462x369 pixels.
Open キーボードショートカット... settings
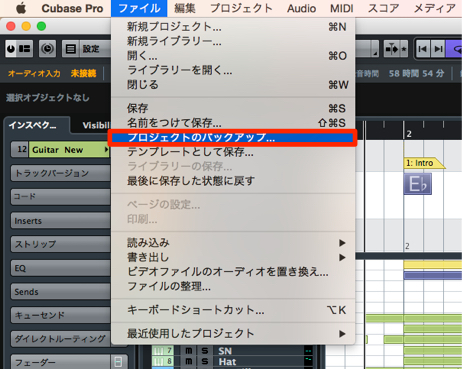233,310
